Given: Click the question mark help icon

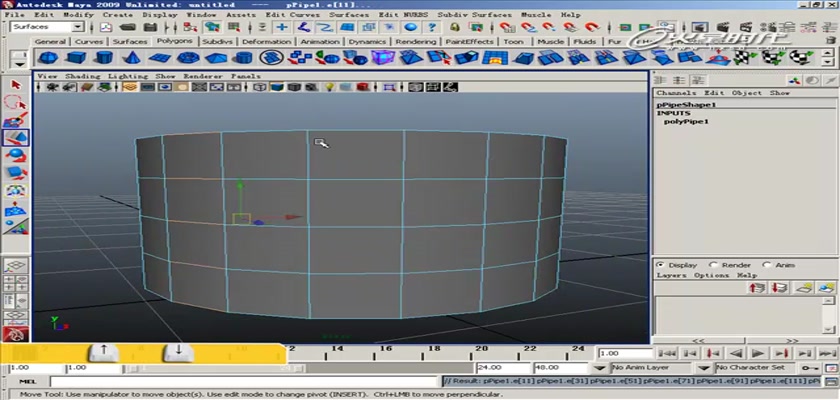Looking at the screenshot, I should (431, 27).
